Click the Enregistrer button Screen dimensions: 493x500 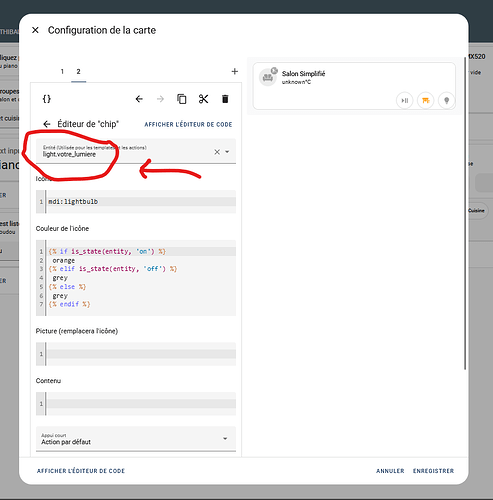(x=433, y=471)
